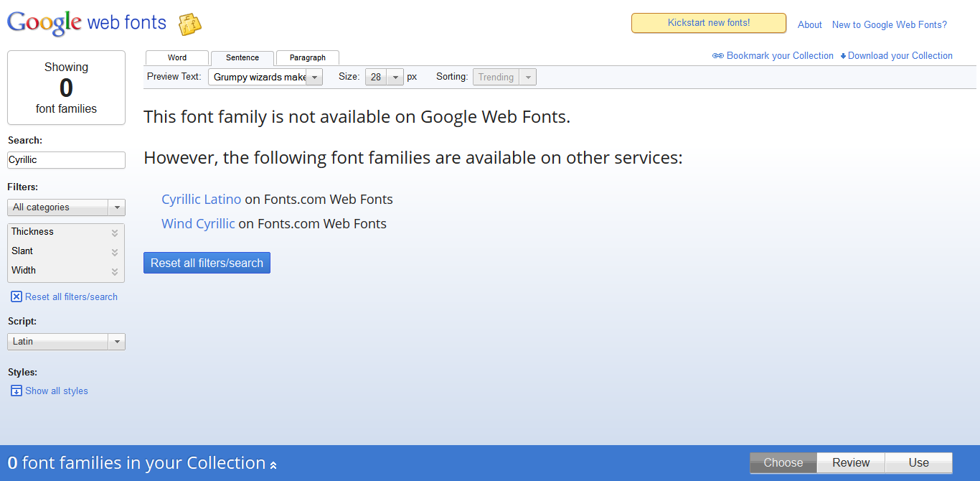The image size is (980, 481).
Task: Open the Cyrillic Latino font link
Action: pyautogui.click(x=202, y=200)
